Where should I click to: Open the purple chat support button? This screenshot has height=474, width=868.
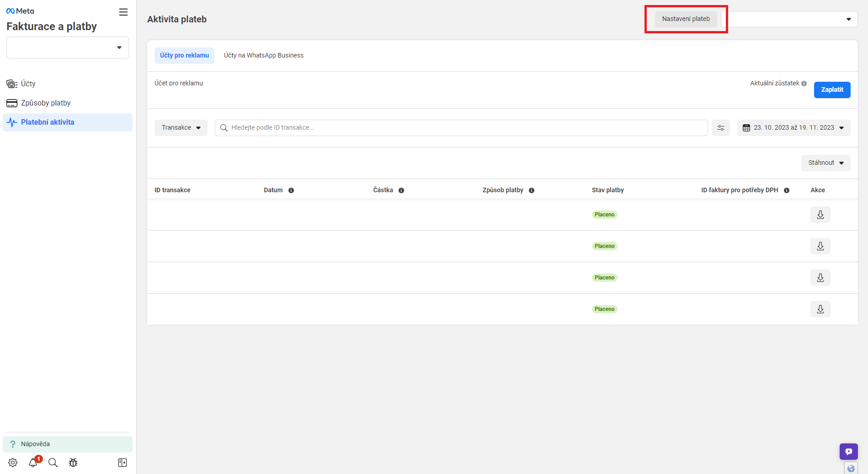[x=848, y=452]
